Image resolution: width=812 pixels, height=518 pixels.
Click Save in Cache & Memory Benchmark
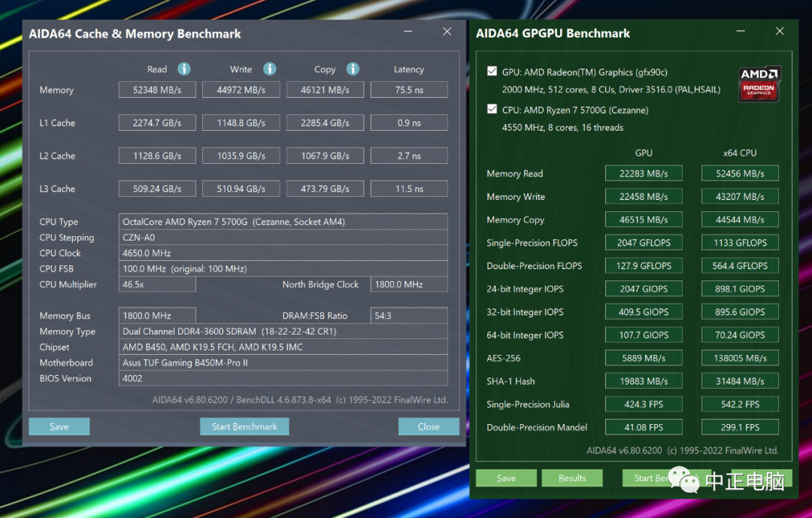59,426
